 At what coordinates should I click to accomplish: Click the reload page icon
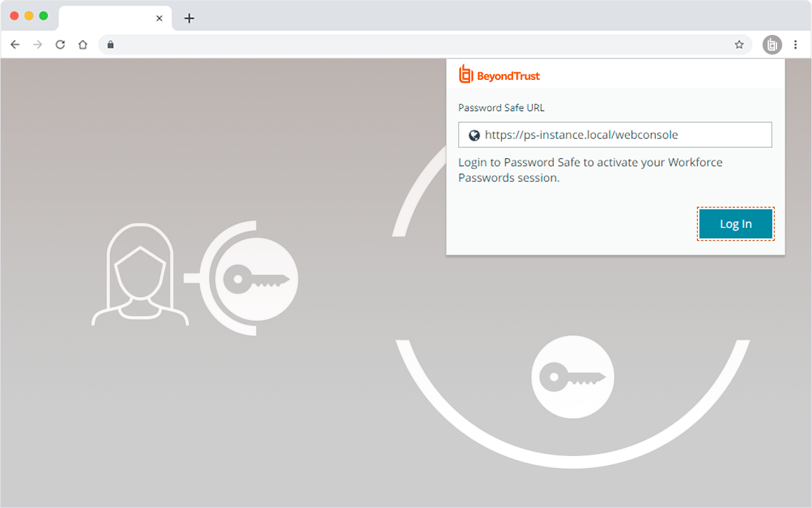point(60,44)
